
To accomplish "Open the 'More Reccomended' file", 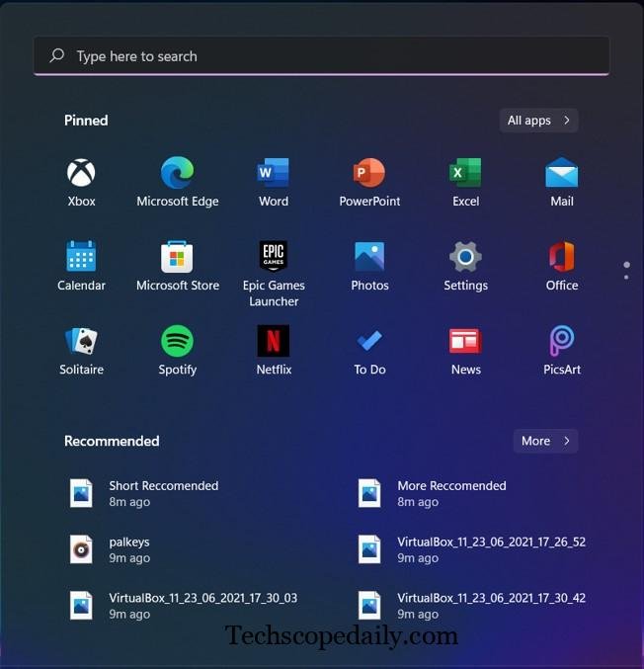I will pos(433,493).
